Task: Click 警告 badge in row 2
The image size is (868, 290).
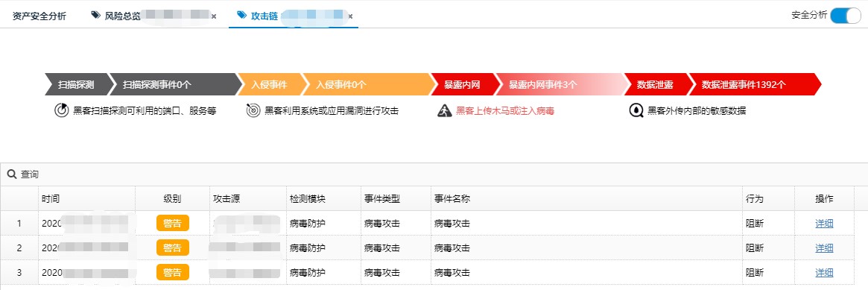Action: coord(173,248)
